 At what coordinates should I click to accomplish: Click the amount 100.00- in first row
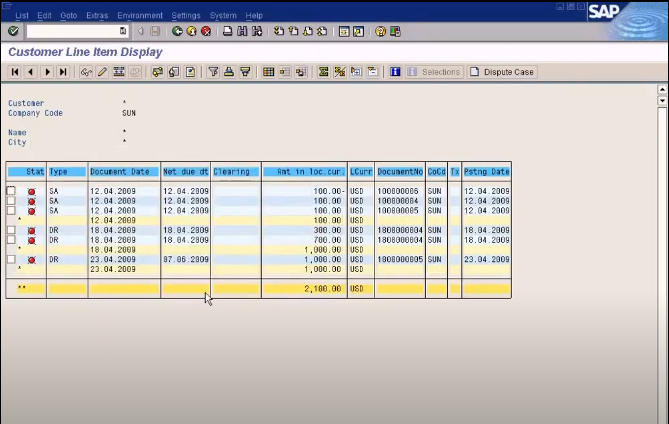(329, 191)
